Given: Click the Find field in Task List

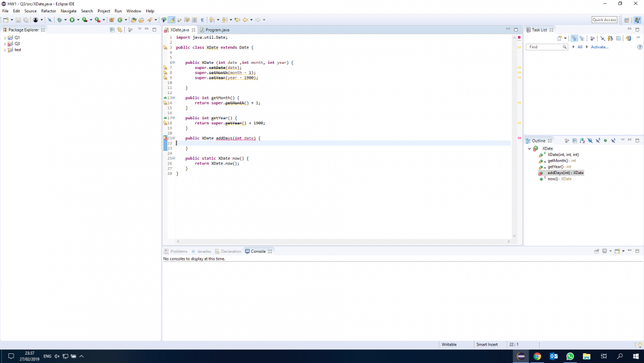Looking at the screenshot, I should (x=547, y=47).
